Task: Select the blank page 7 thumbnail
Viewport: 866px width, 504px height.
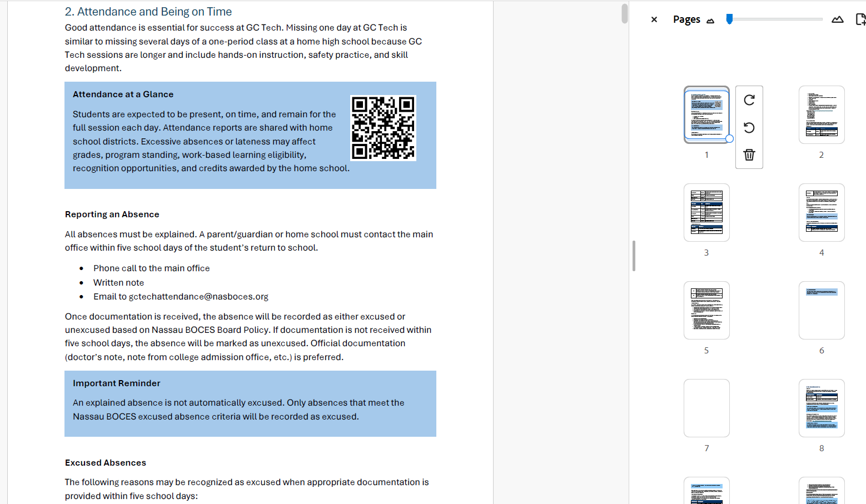Action: (x=706, y=408)
